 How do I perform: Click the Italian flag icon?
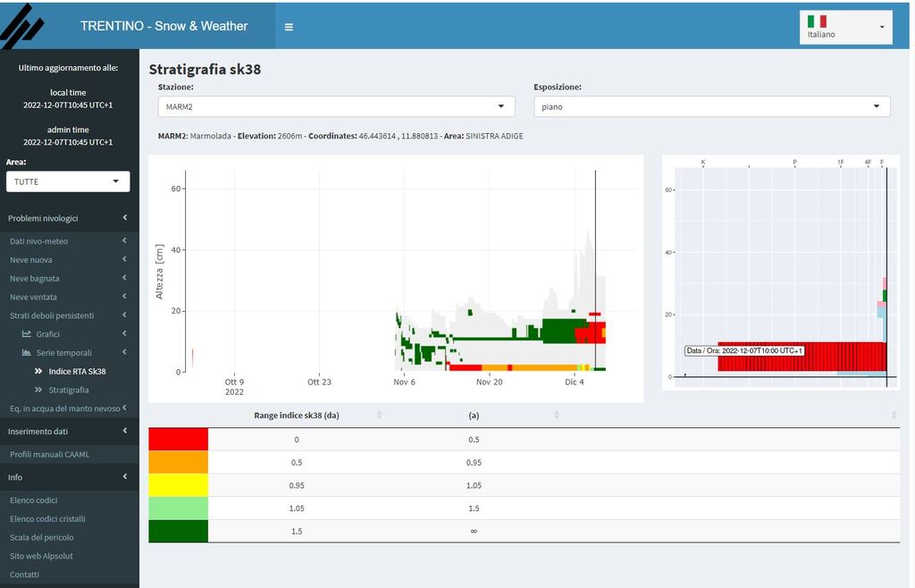coord(817,21)
